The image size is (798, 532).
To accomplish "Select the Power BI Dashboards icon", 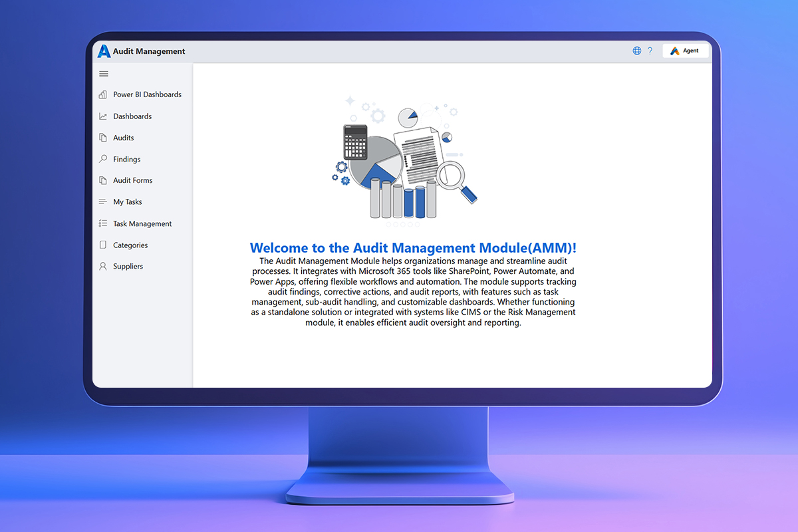I will tap(103, 94).
